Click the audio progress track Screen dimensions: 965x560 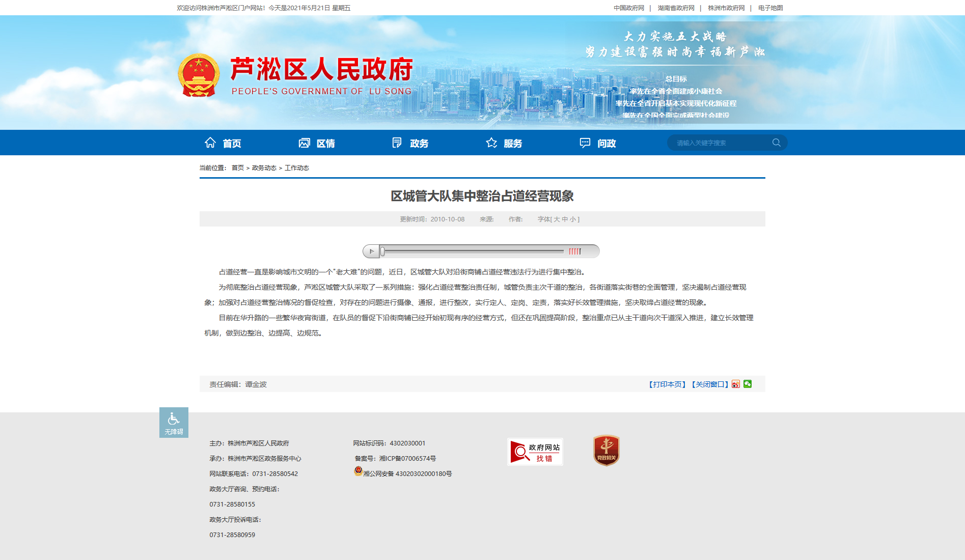(x=474, y=251)
